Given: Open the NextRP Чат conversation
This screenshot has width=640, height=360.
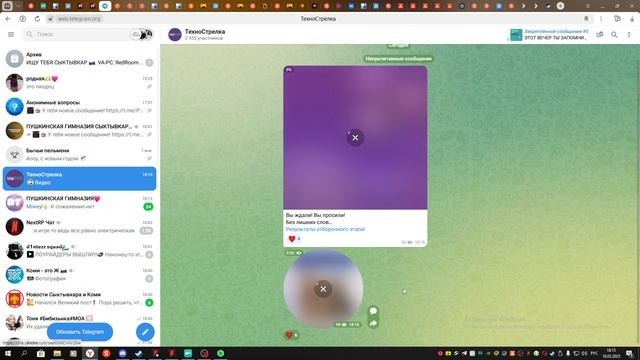Looking at the screenshot, I should tap(80, 227).
